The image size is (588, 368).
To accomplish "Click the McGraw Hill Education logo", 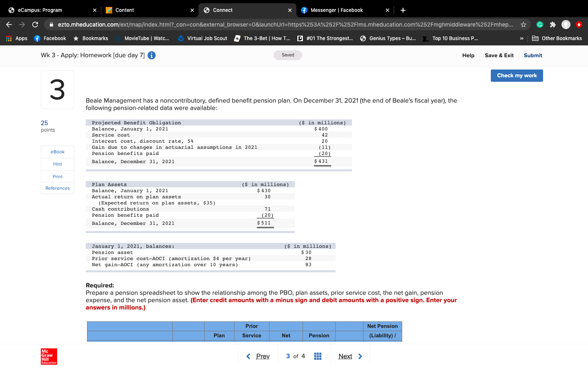I will 49,356.
